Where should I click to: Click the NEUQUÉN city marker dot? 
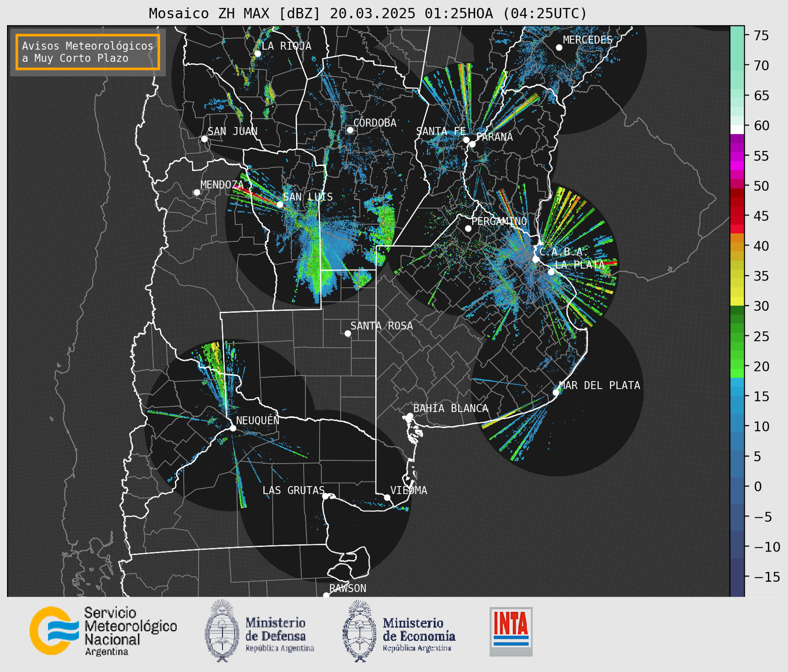tap(233, 428)
